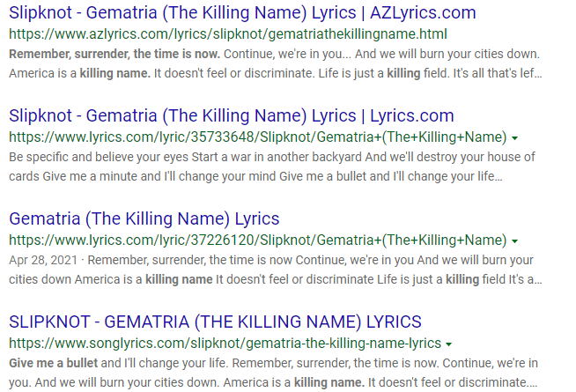Click the lyrics.com/lyric/37226120 URL
The width and height of the screenshot is (576, 392).
257,240
